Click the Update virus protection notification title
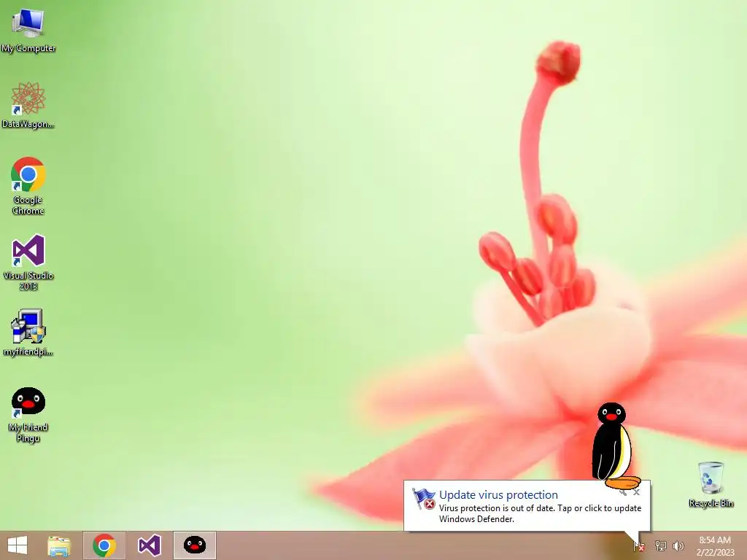 click(498, 495)
